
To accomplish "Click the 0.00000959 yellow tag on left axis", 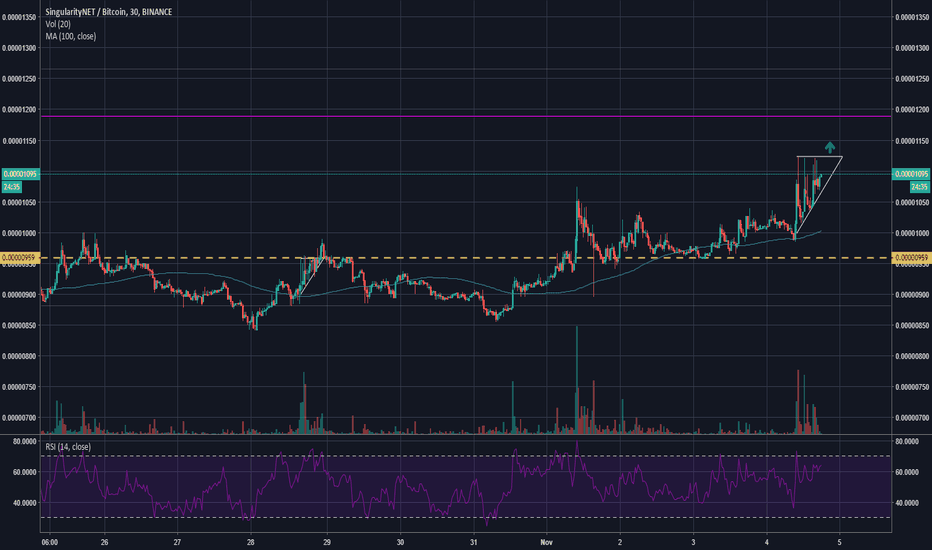I will [21, 258].
